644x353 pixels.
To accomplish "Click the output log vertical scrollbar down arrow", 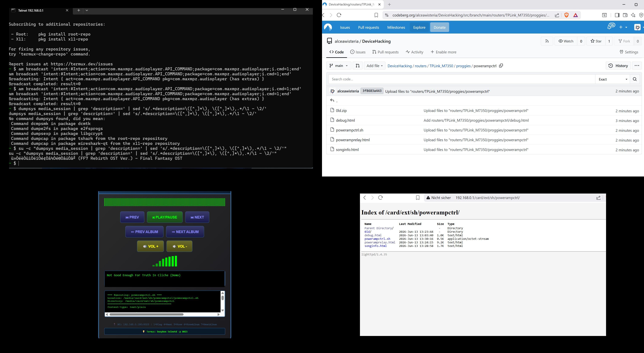I will coord(223,310).
